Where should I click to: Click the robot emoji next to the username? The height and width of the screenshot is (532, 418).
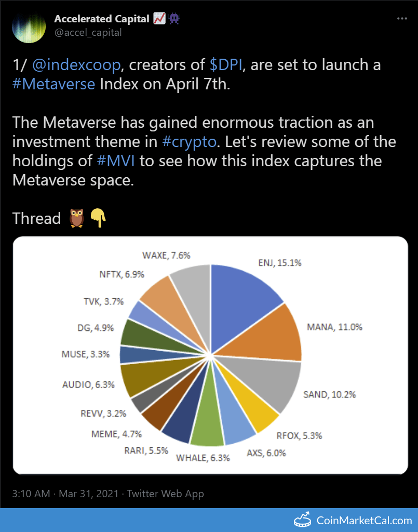tap(172, 18)
